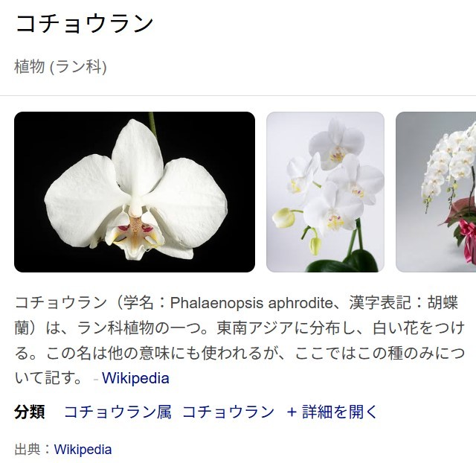Click the plus sign beside 詳細を開く
The width and height of the screenshot is (476, 463).
point(292,412)
